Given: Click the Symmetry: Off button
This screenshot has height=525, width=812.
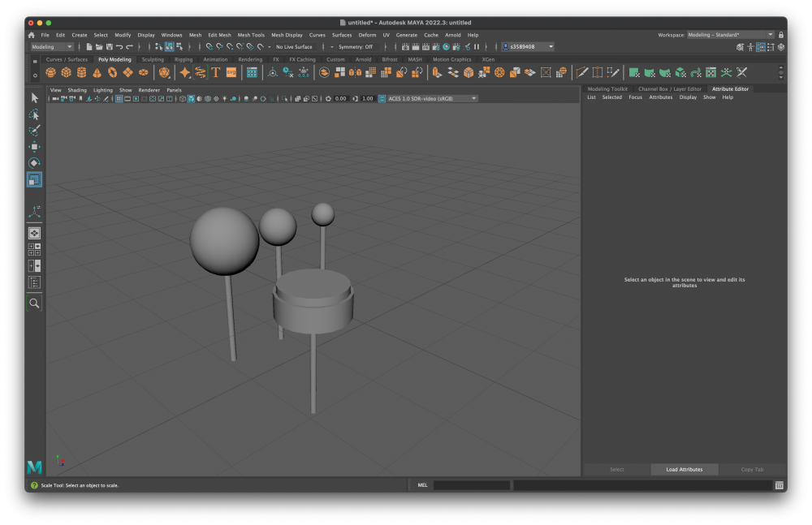Looking at the screenshot, I should click(356, 47).
